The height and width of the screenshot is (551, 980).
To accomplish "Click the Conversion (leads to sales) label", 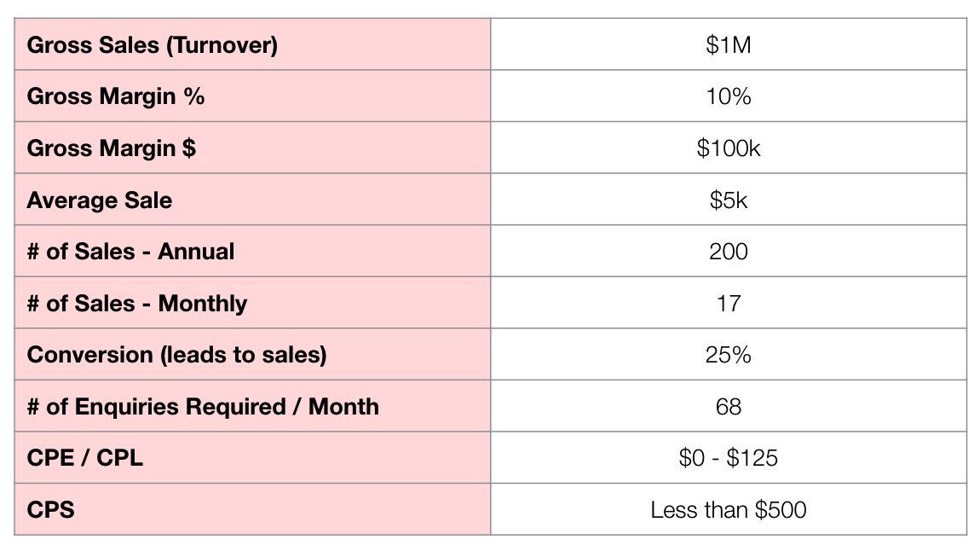I will coord(176,355).
